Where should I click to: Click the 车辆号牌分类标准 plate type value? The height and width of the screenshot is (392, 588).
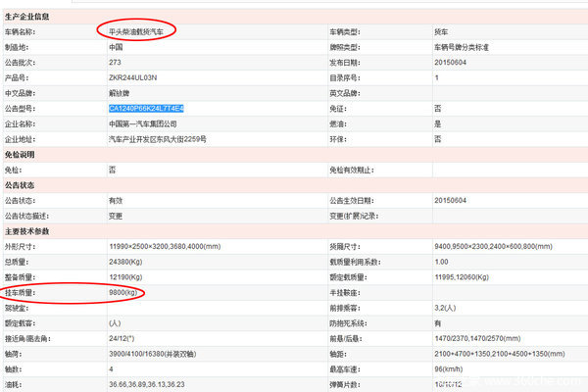tap(464, 48)
